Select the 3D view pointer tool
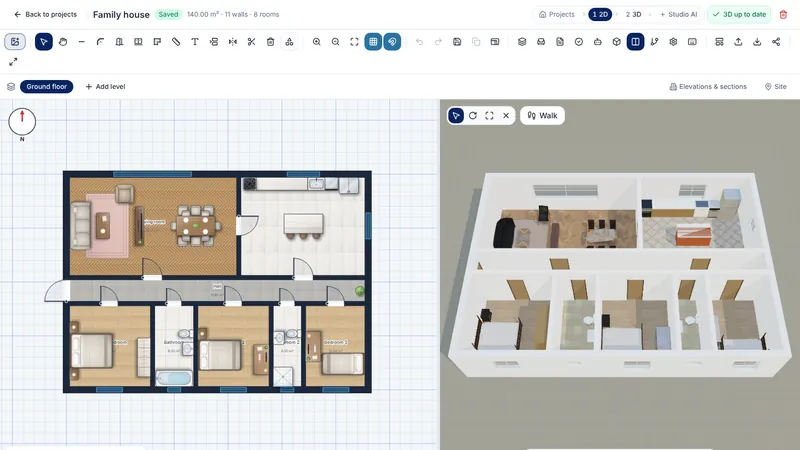The height and width of the screenshot is (450, 800). pos(456,116)
